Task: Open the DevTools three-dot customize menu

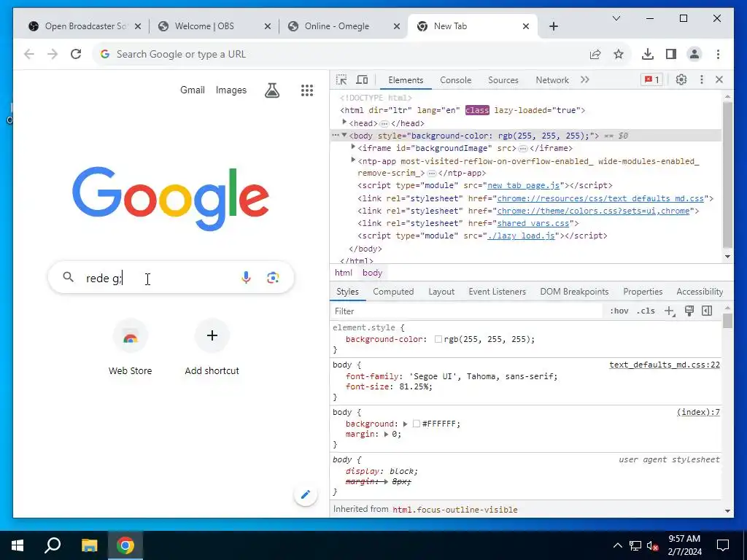Action: [701, 79]
